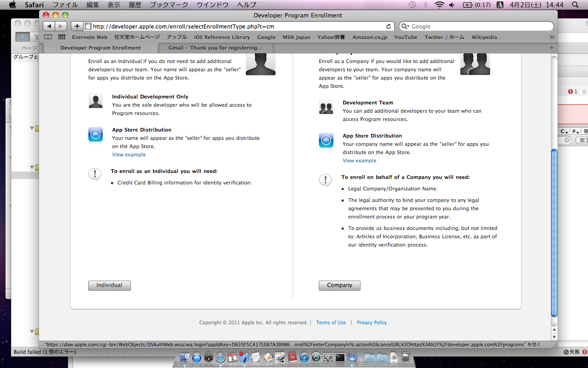Image resolution: width=588 pixels, height=368 pixels.
Task: Launch Terminal from the Dock
Action: click(340, 357)
